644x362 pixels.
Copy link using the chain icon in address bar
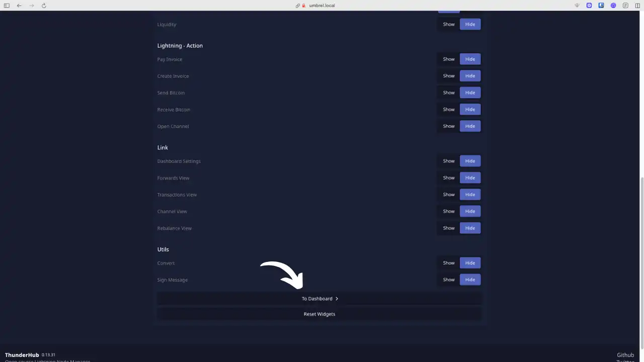(298, 6)
